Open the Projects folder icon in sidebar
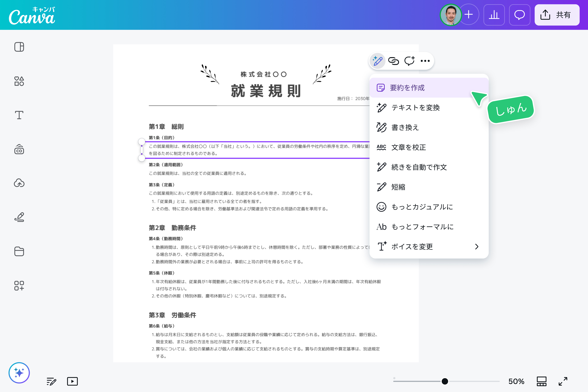 pos(19,251)
